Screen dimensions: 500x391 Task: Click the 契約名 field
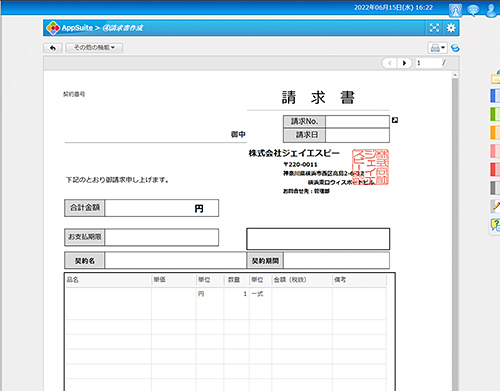[175, 260]
